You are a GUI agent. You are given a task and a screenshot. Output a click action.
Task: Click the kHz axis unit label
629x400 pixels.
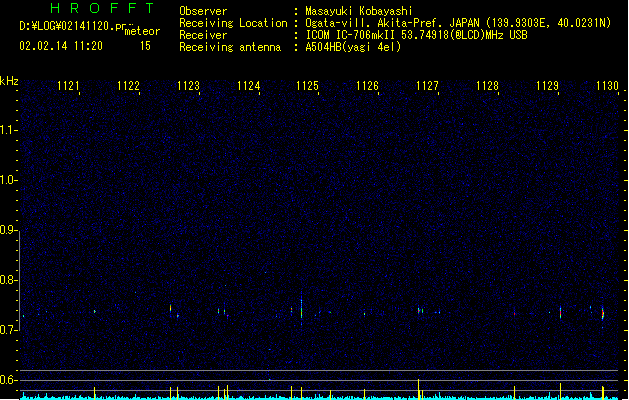pyautogui.click(x=9, y=81)
